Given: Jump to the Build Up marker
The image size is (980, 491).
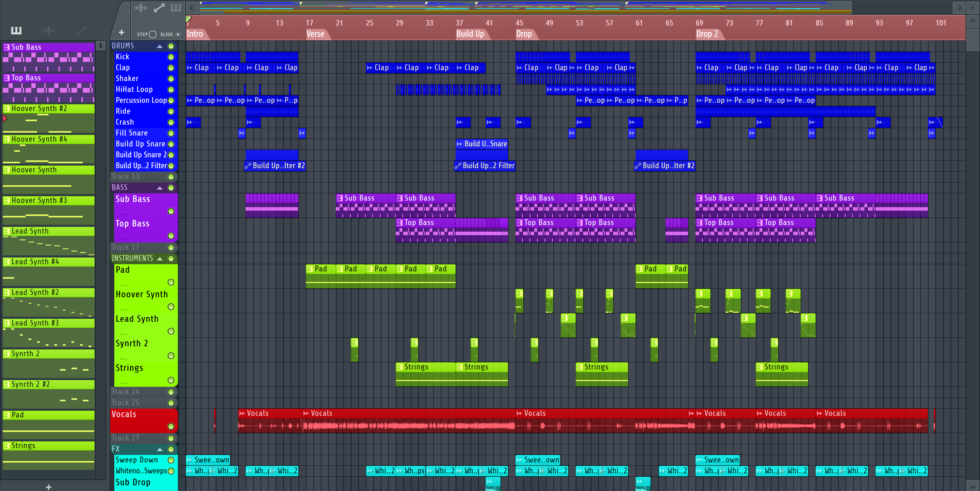Looking at the screenshot, I should (471, 34).
